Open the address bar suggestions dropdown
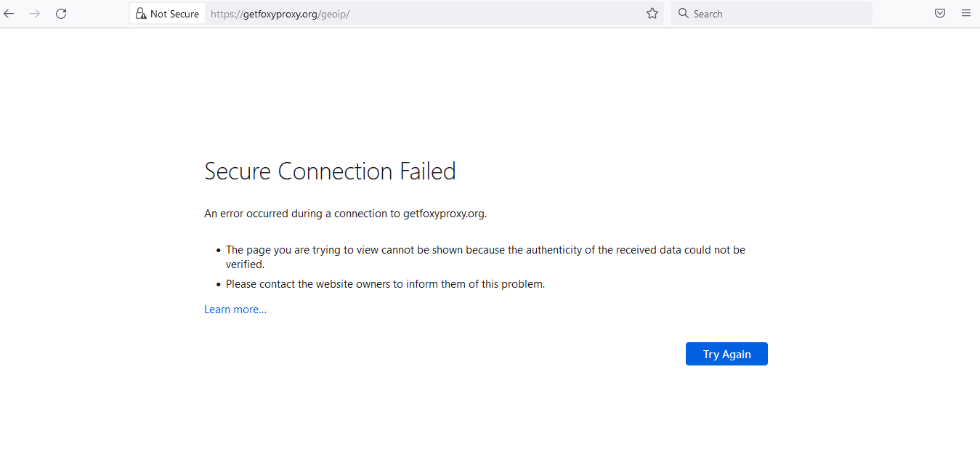980x465 pixels. point(400,13)
